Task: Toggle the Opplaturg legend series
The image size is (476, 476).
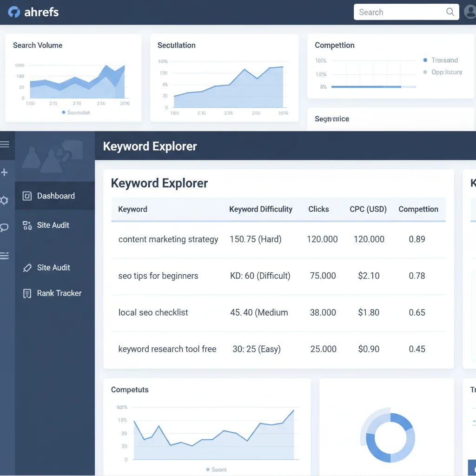Action: click(443, 72)
